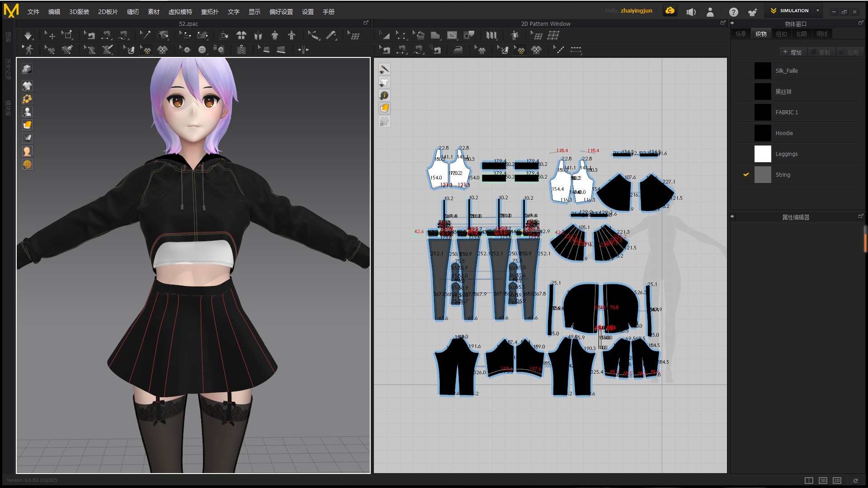This screenshot has height=488, width=868.
Task: Toggle the texture surface display icon
Action: point(27,125)
